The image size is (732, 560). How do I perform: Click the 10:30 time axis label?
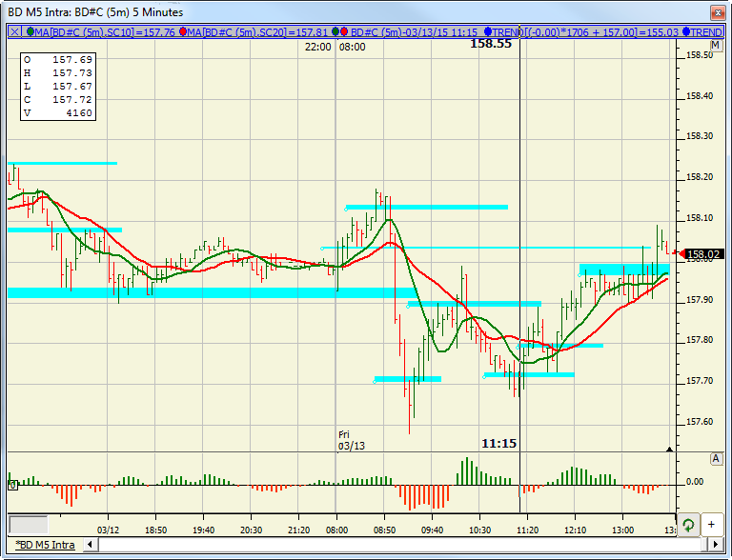click(x=479, y=530)
